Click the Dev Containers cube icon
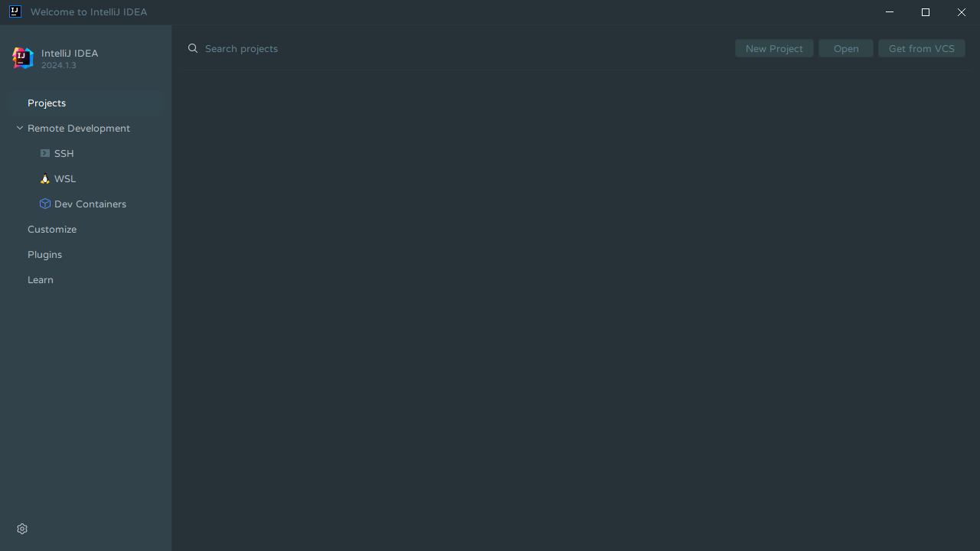The image size is (980, 551). coord(45,204)
